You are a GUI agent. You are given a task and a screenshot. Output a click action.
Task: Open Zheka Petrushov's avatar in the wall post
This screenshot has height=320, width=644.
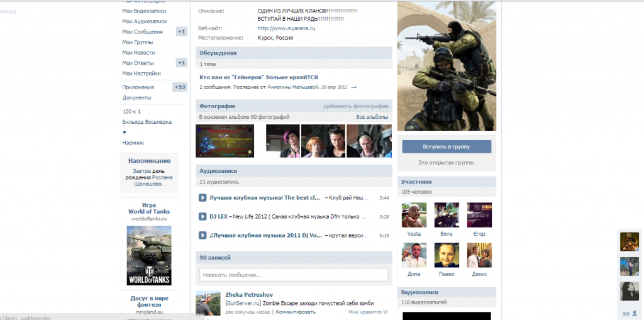coord(208,304)
